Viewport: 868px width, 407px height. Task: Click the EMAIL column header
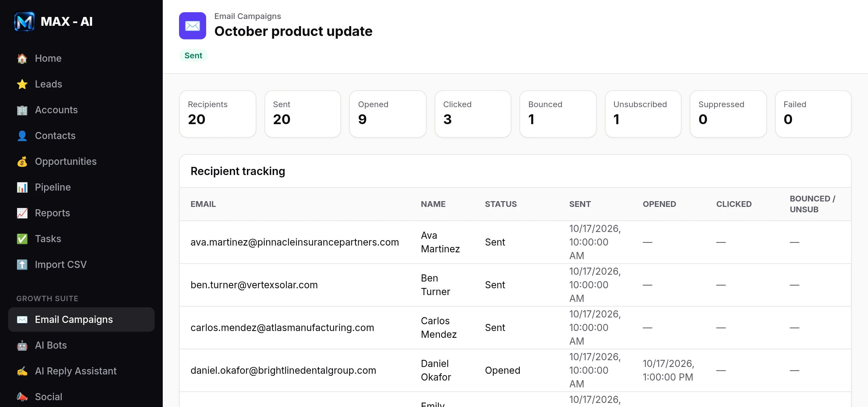coord(203,204)
